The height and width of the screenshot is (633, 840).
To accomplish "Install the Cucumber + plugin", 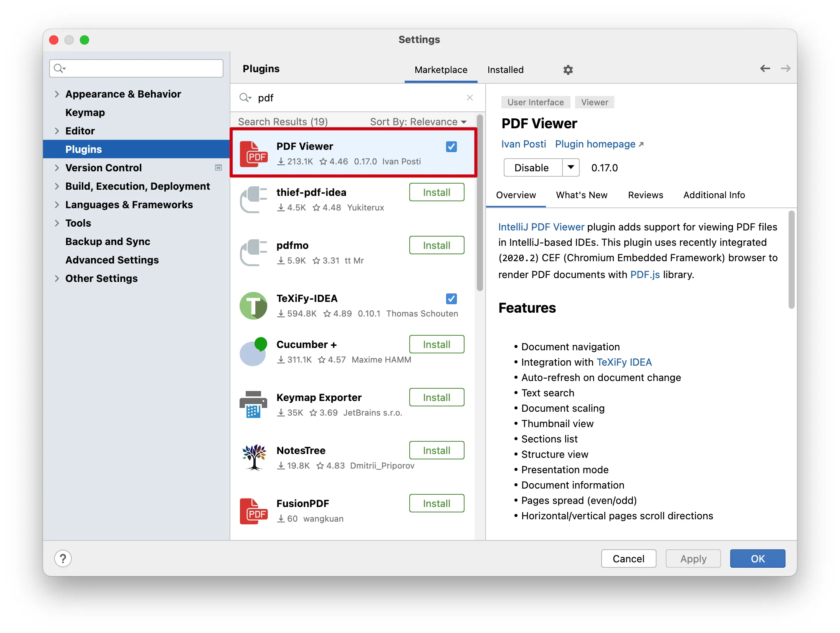I will click(x=437, y=344).
